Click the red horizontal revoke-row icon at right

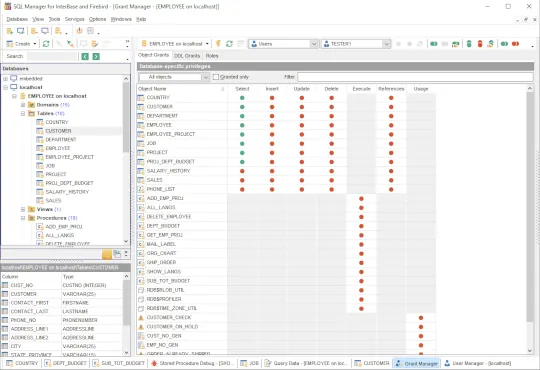515,44
